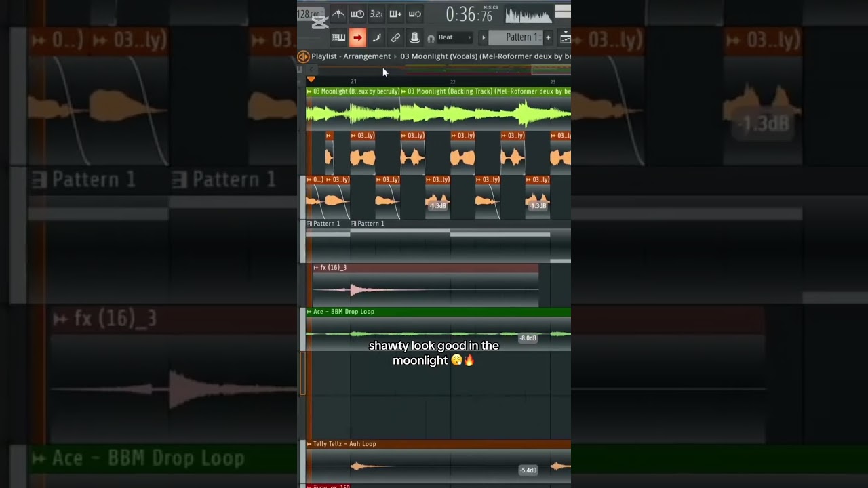Click the 128.000 tempo field

click(311, 14)
